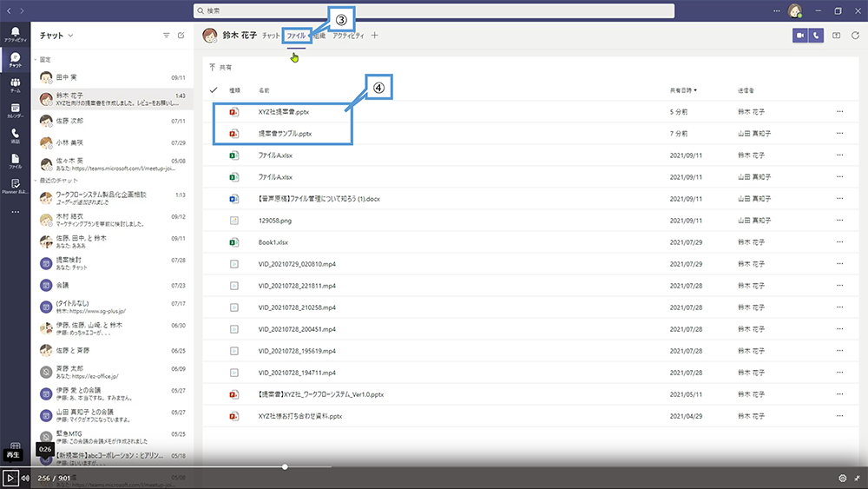Viewport: 868px width, 489px height.
Task: Open 【音声原稿】ファイル管理について知ろう (1).docx
Action: 319,199
